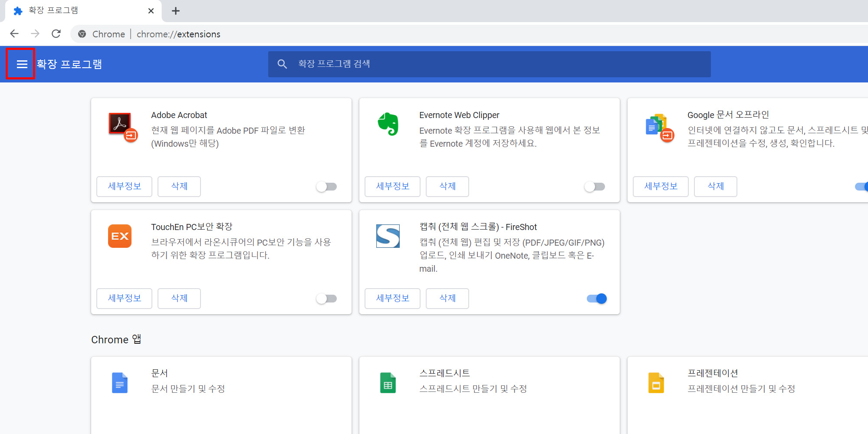This screenshot has height=434, width=868.
Task: Click the 캡춰 (전체 웹 스크롤) - FireShot title
Action: click(478, 227)
